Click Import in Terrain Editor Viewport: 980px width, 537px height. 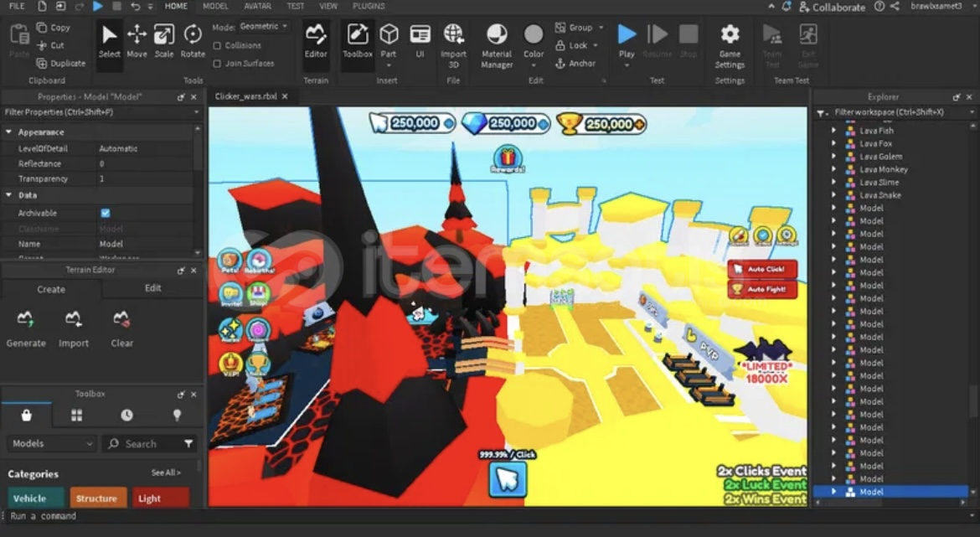click(x=73, y=329)
